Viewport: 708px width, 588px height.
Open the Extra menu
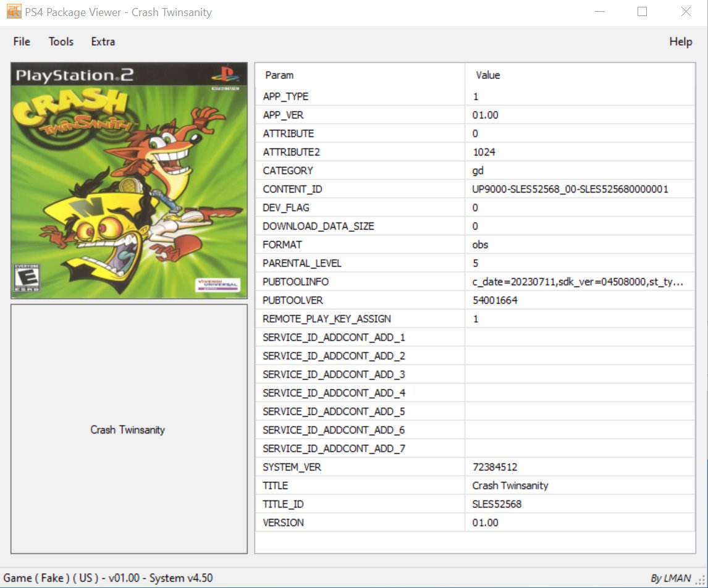tap(103, 41)
